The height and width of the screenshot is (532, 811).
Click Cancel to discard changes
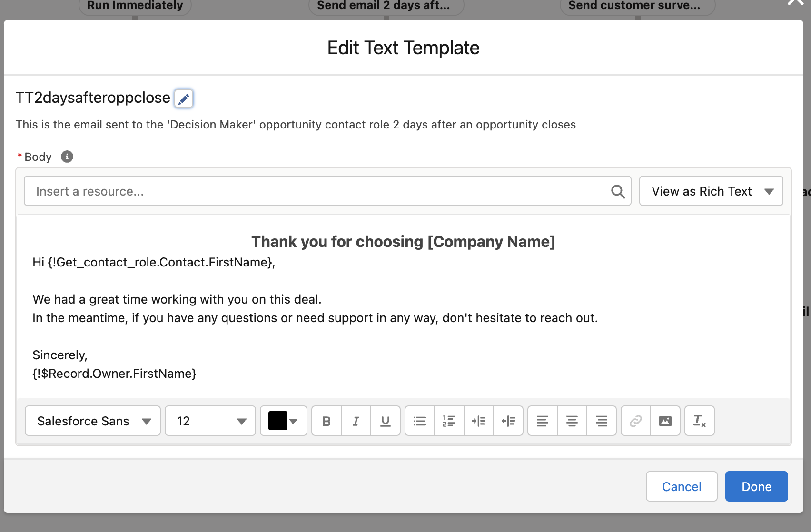pyautogui.click(x=682, y=486)
